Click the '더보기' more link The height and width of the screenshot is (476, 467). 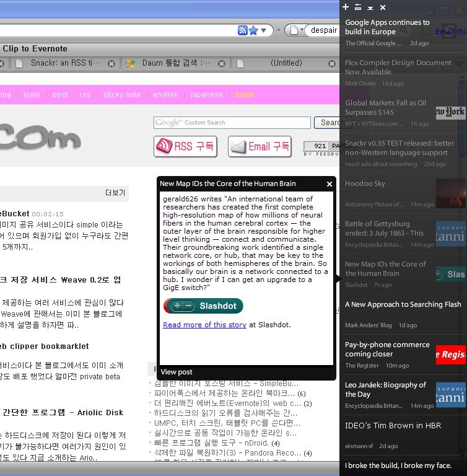115,193
